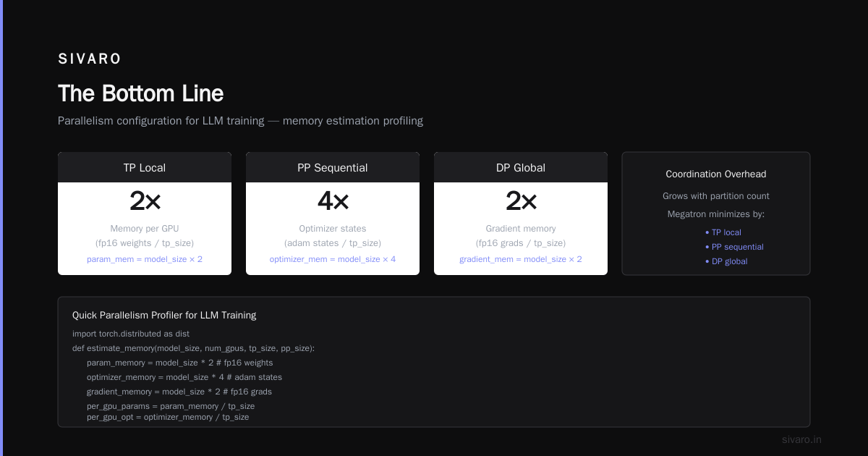Select the Coordination Overhead panel title
This screenshot has width=868, height=456.
pos(716,174)
